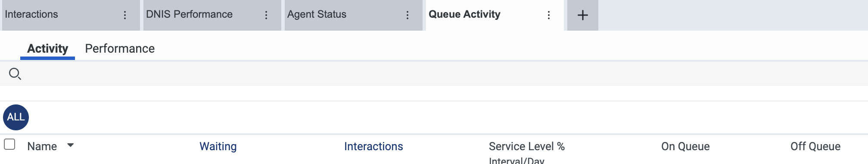The image size is (868, 164).
Task: Open the Agent Status tab options menu
Action: pos(408,15)
